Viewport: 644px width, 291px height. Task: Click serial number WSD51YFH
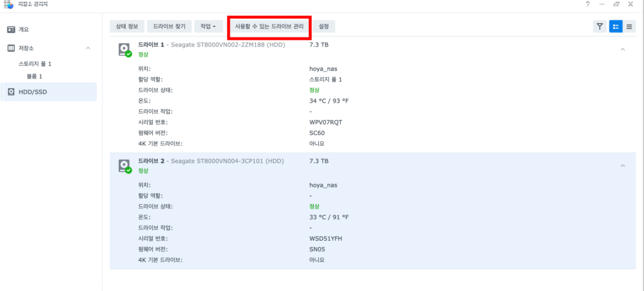tap(326, 238)
